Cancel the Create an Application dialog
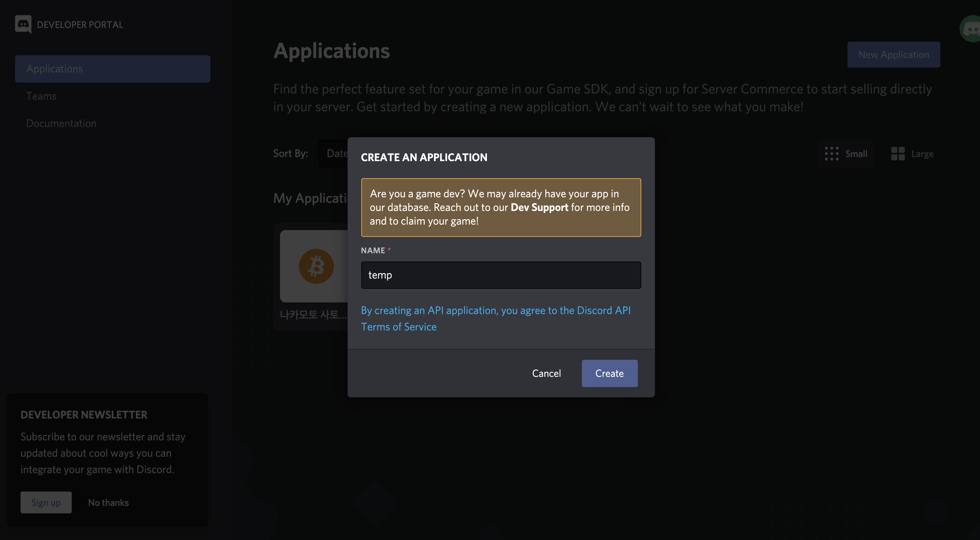Viewport: 980px width, 540px height. 546,373
